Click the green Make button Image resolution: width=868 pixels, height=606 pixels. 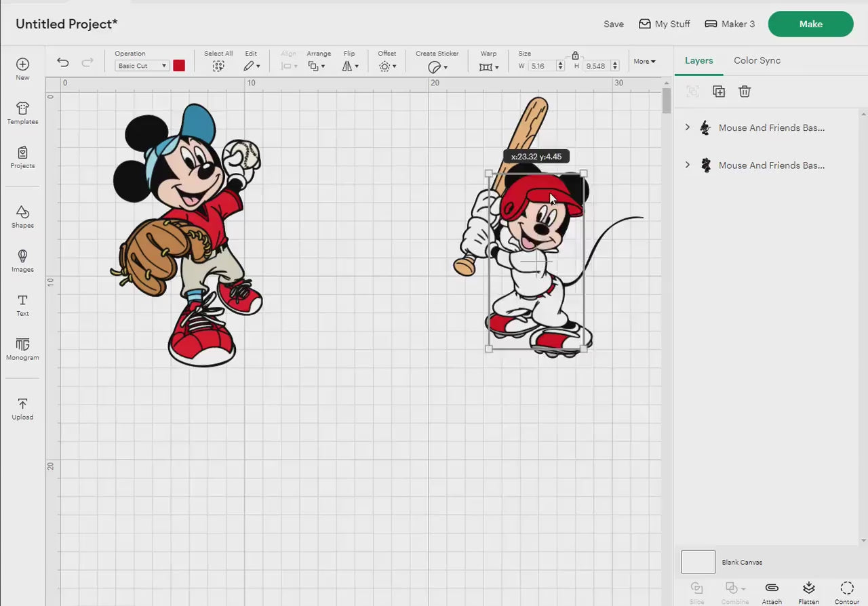click(810, 24)
